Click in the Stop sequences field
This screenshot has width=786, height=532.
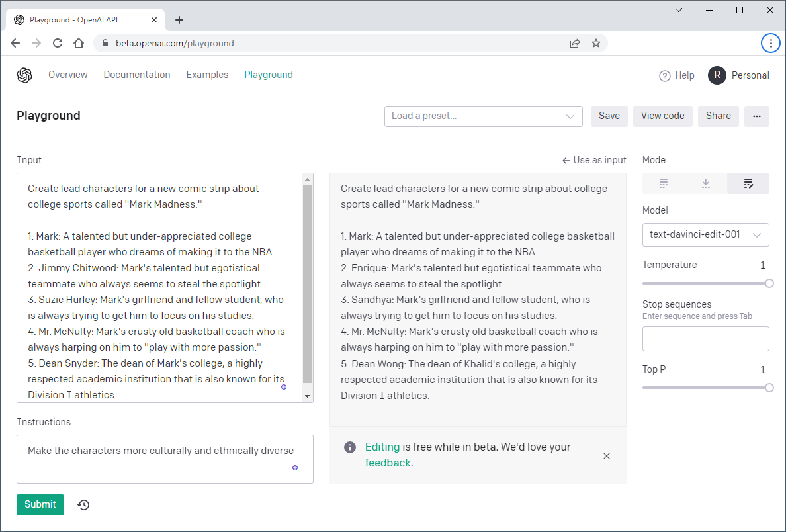pyautogui.click(x=706, y=339)
